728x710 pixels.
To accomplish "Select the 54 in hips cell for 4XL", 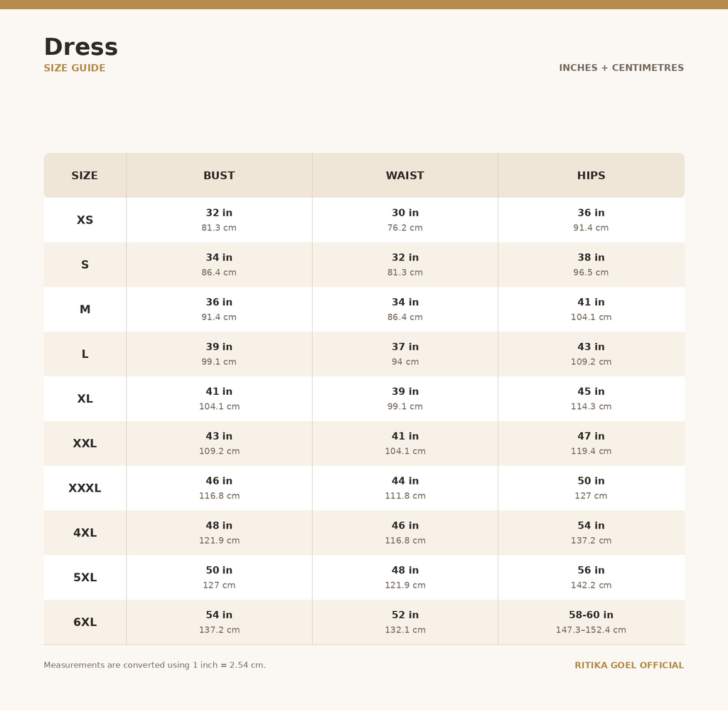I will tap(591, 532).
